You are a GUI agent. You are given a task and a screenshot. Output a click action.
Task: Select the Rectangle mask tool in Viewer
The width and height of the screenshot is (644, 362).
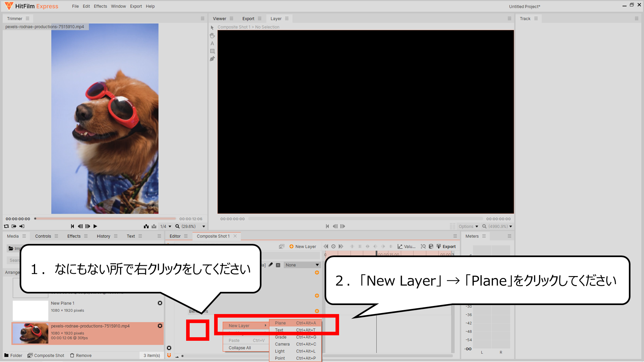[212, 51]
